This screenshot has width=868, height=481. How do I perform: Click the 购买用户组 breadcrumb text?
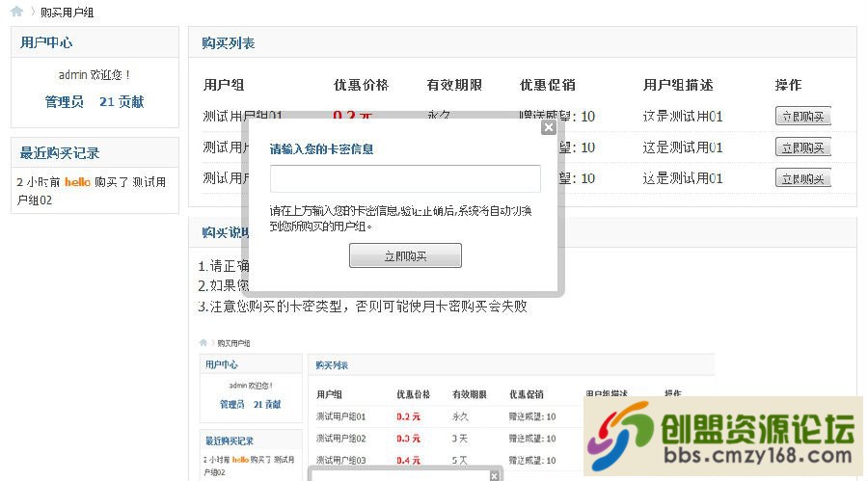pos(67,13)
